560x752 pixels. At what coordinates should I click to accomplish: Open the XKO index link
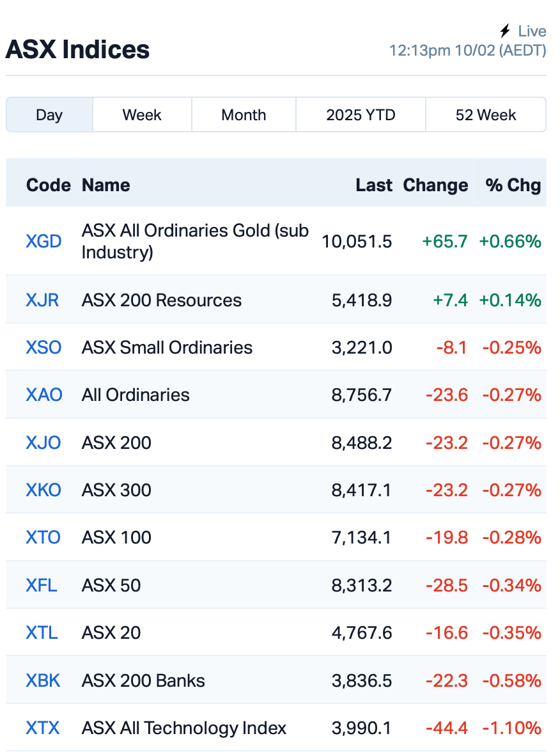point(43,490)
